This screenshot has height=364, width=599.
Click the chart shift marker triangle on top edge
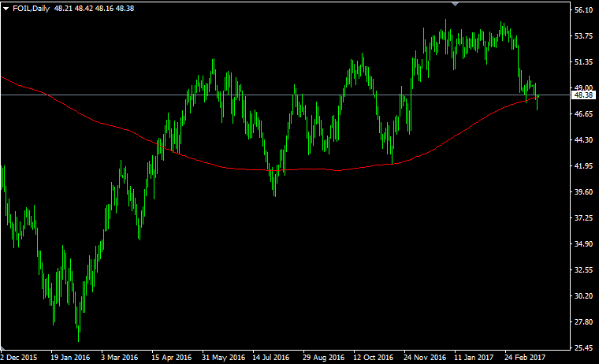pos(455,4)
